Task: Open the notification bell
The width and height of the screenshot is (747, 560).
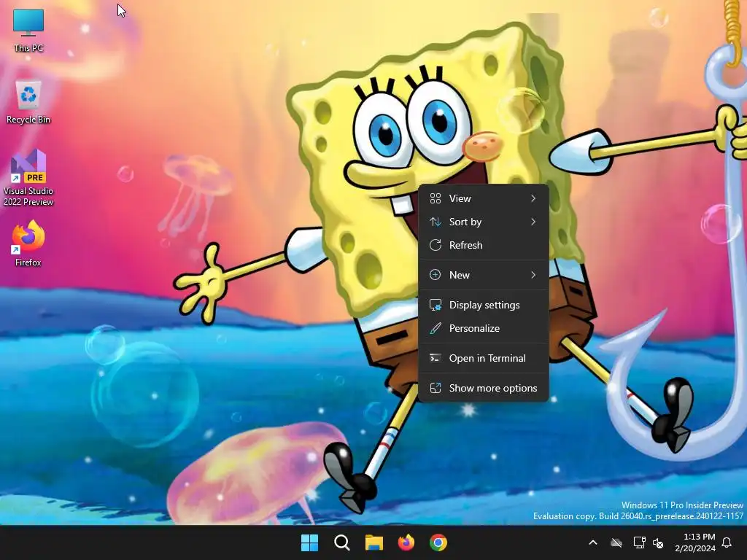Action: 727,542
